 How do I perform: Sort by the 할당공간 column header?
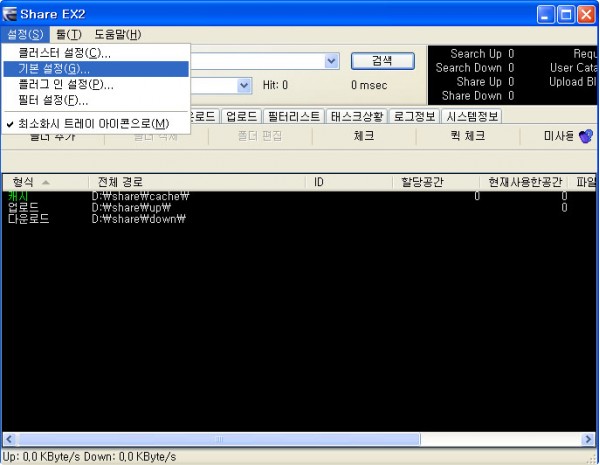(436, 182)
